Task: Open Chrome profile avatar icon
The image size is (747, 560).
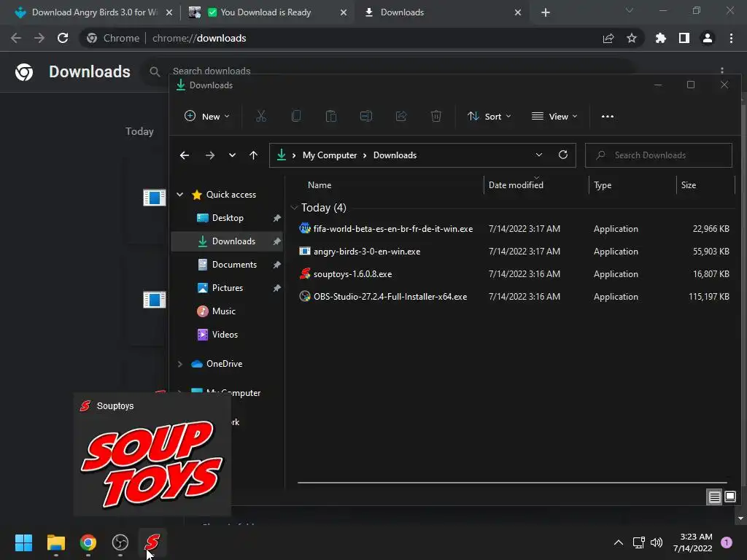Action: click(708, 38)
